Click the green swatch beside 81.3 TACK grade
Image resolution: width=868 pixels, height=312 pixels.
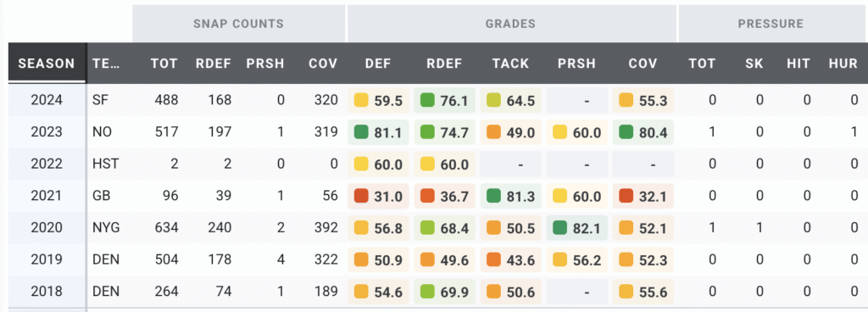click(492, 196)
